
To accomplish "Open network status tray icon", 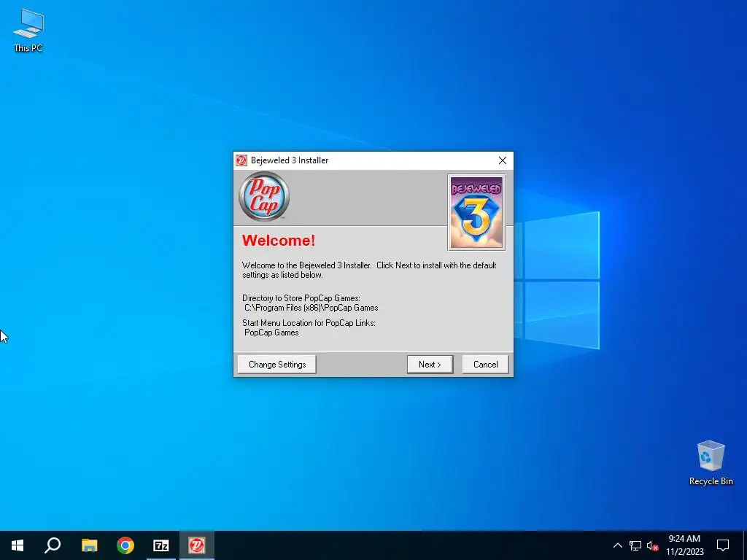I will coord(635,545).
